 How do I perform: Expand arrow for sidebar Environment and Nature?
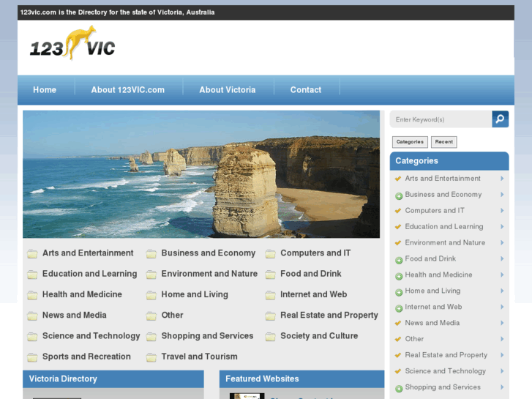502,242
